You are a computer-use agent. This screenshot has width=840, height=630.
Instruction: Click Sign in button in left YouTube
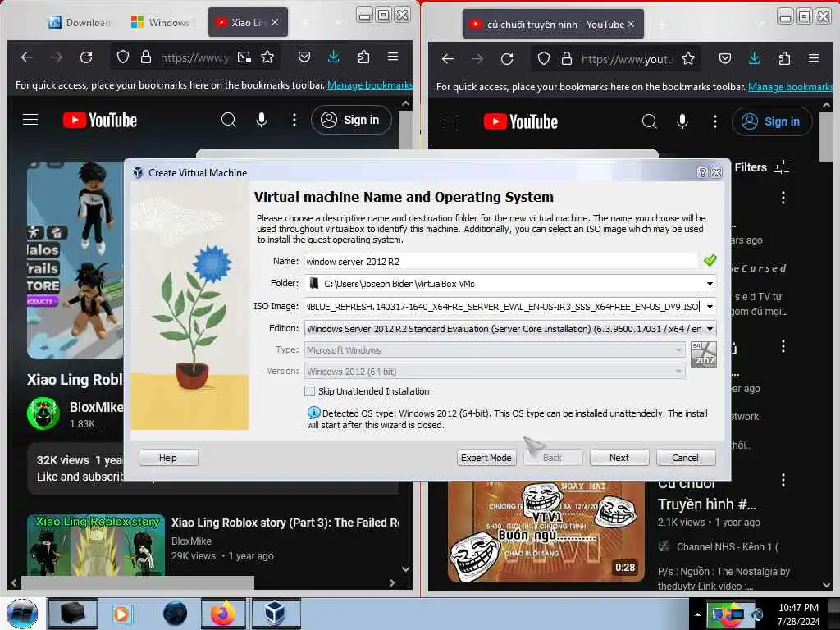351,120
